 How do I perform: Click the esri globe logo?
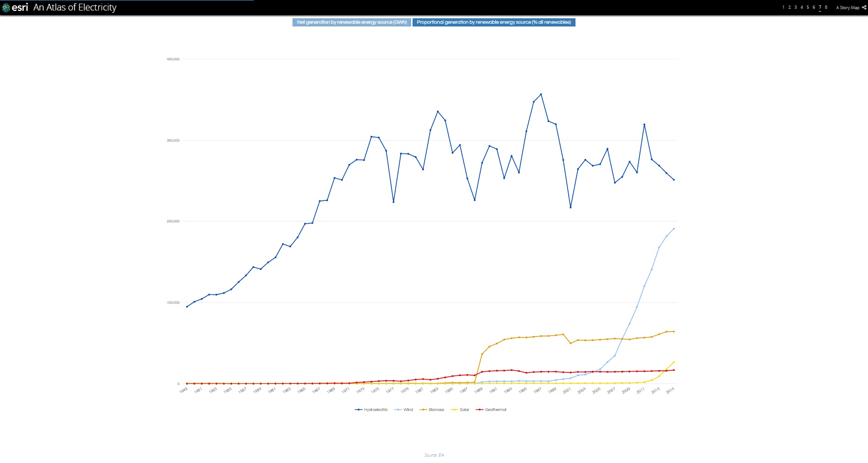(x=6, y=8)
